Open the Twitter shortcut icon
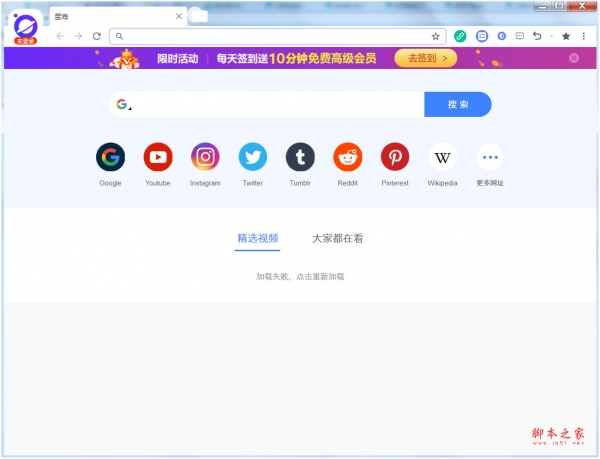 (253, 157)
